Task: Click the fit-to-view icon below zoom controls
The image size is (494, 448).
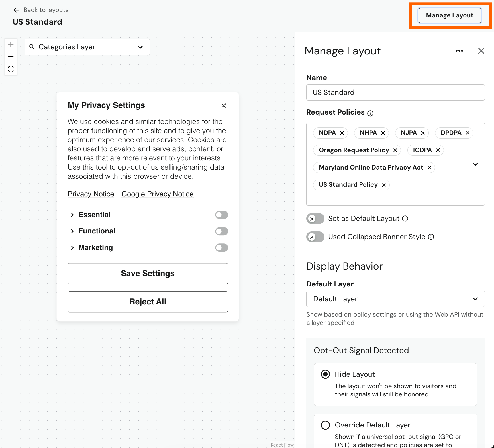Action: pos(11,69)
